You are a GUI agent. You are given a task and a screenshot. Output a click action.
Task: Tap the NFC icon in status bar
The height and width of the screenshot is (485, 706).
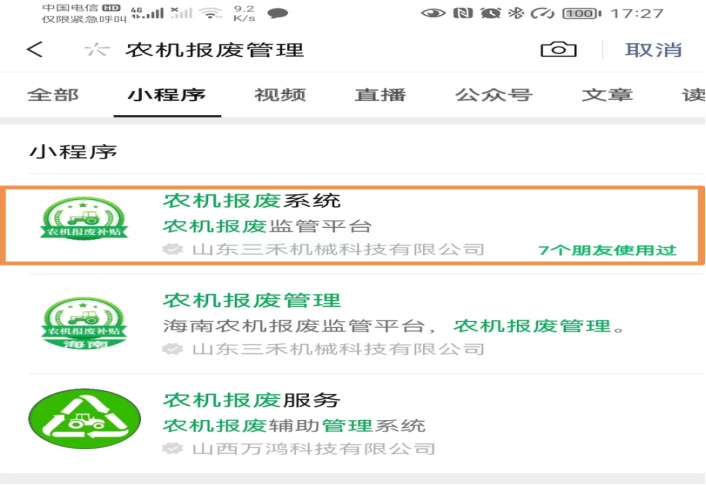[x=463, y=13]
